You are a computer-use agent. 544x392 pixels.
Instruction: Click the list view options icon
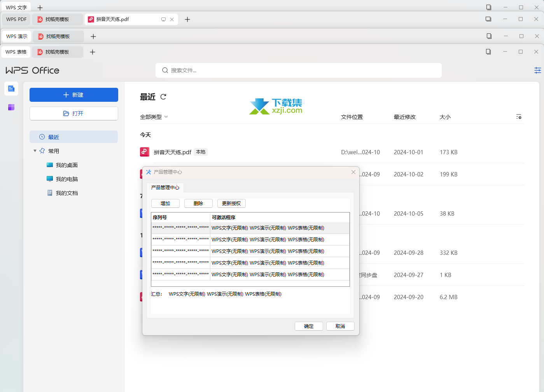click(x=519, y=117)
